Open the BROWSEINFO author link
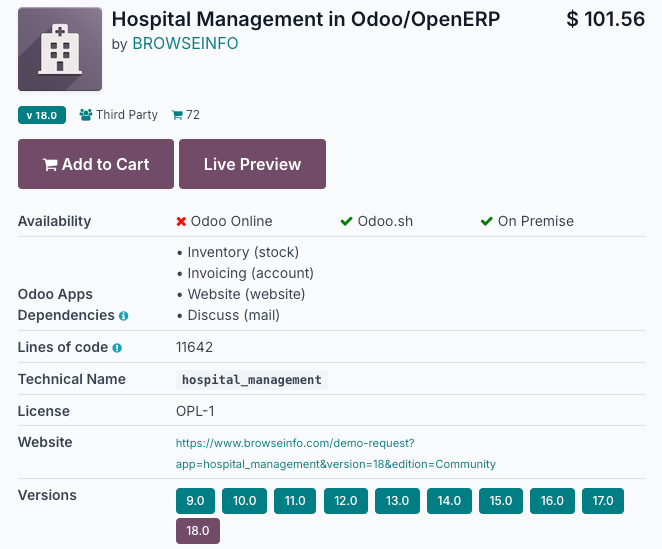This screenshot has height=549, width=662. 185,43
